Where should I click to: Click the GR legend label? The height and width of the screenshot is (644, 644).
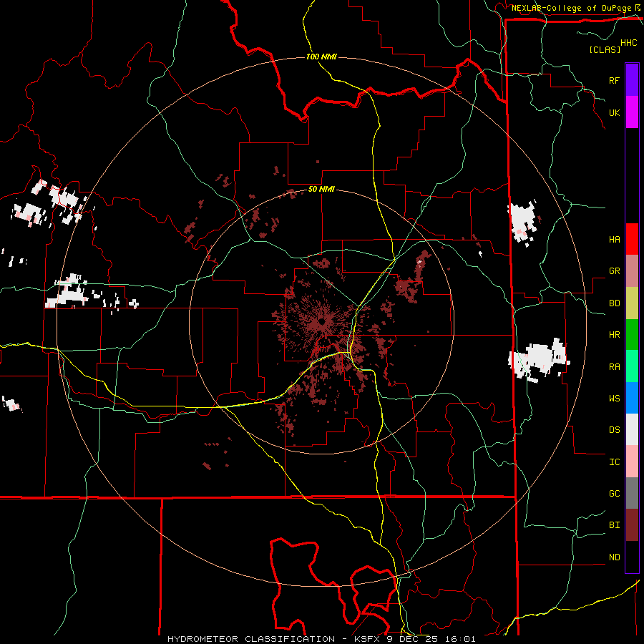[x=614, y=271]
